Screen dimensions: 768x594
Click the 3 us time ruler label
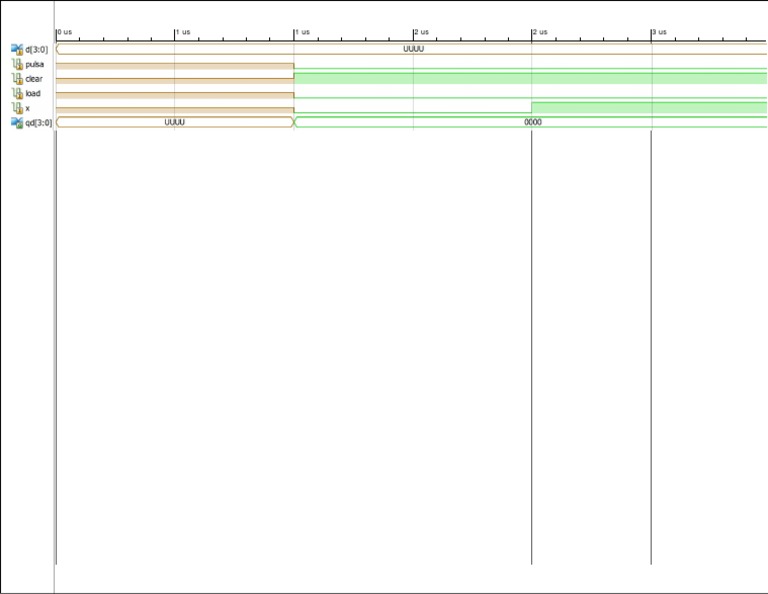click(x=659, y=32)
